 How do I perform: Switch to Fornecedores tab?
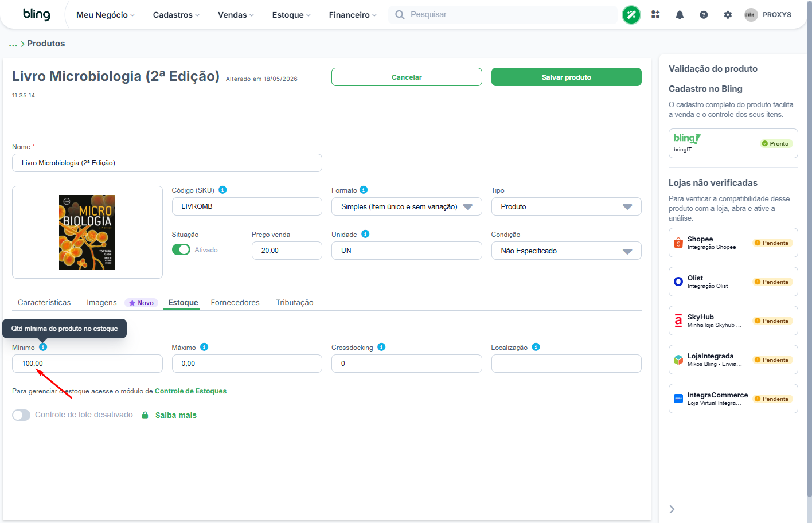(235, 303)
